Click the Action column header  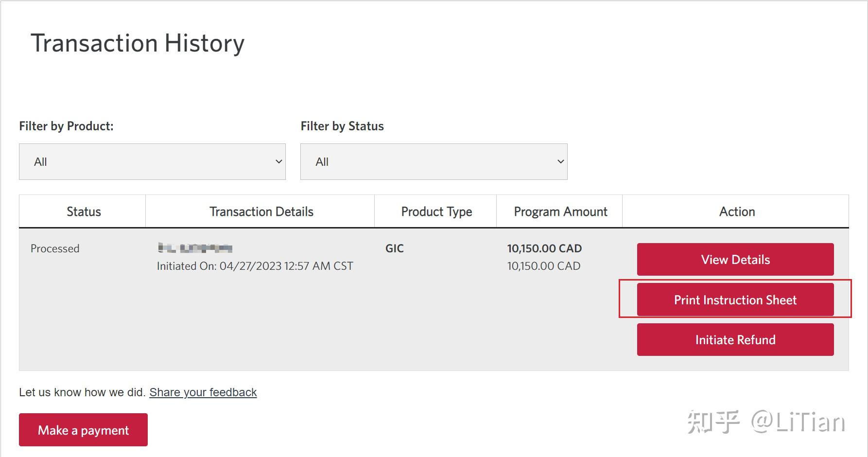(737, 212)
